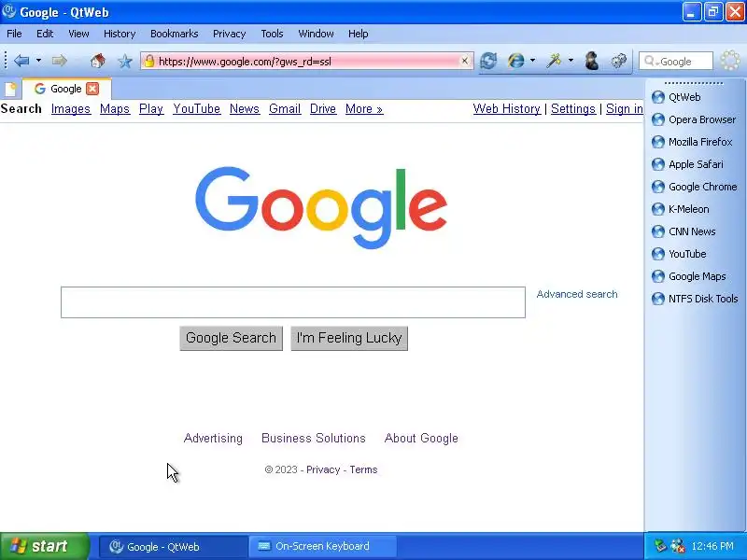Open the Web History link

click(x=506, y=109)
